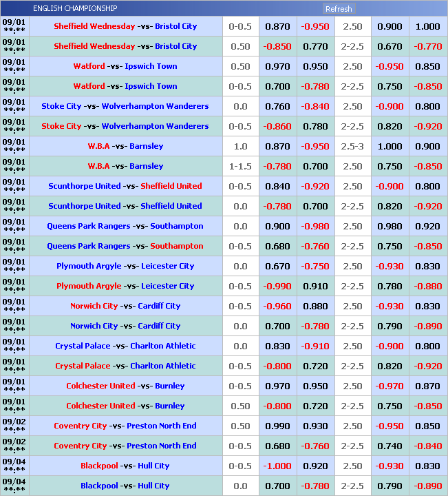
Task: Open Coventry City in the 0.50 handicap row
Action: pos(81,426)
